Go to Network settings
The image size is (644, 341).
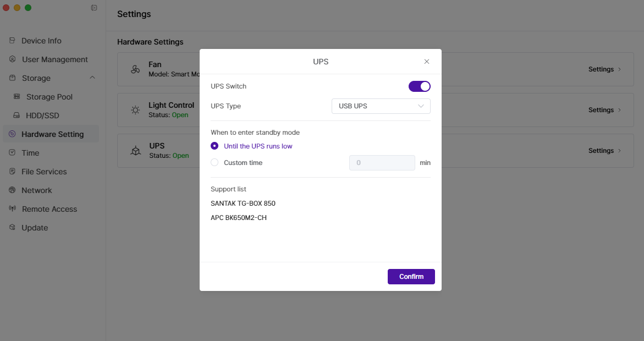coord(36,190)
